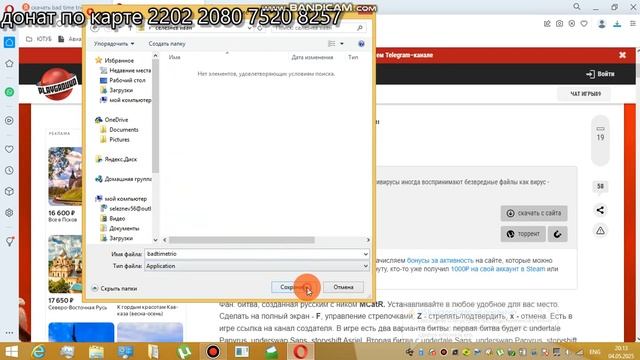Image resolution: width=640 pixels, height=360 pixels.
Task: Open sidebar player icon below WhatsApp
Action: coord(9,120)
